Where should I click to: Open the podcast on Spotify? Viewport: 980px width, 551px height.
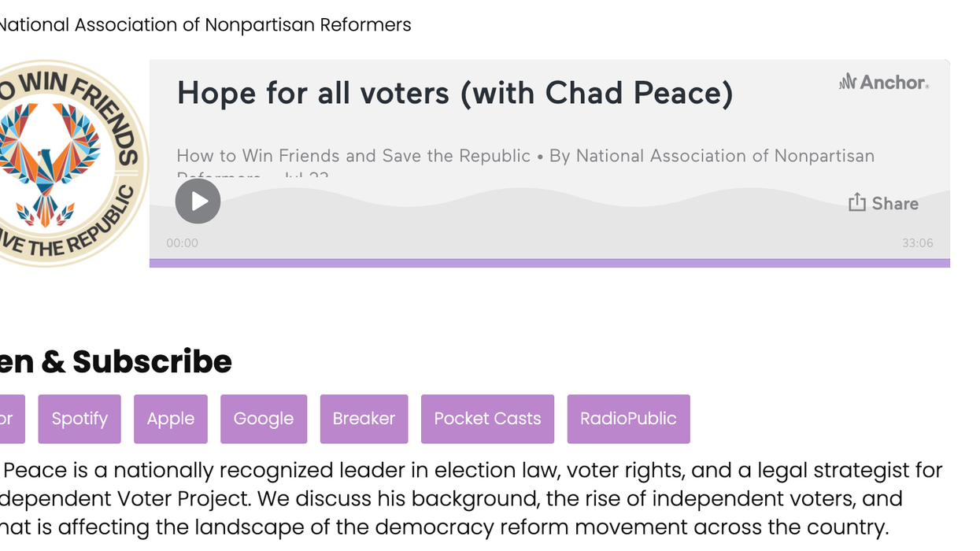[x=80, y=419]
